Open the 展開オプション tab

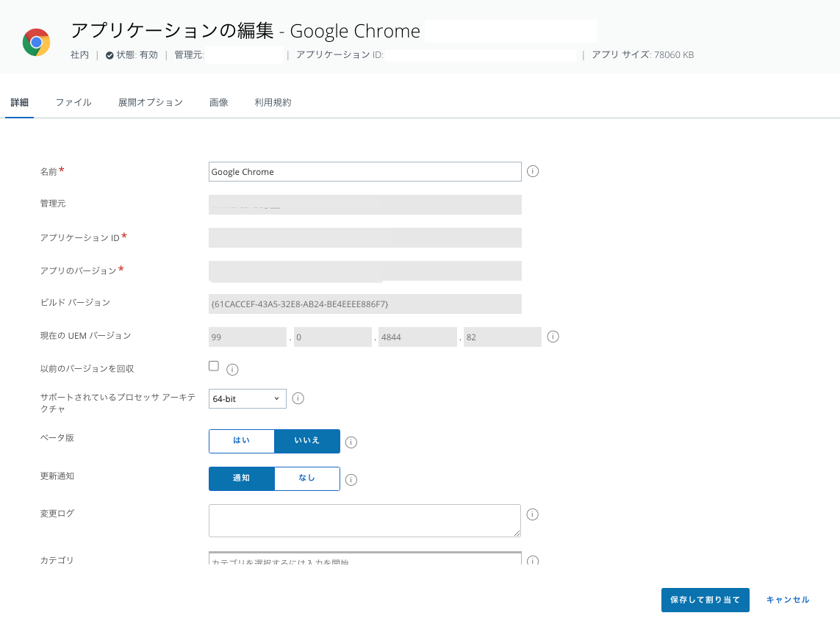pyautogui.click(x=151, y=102)
